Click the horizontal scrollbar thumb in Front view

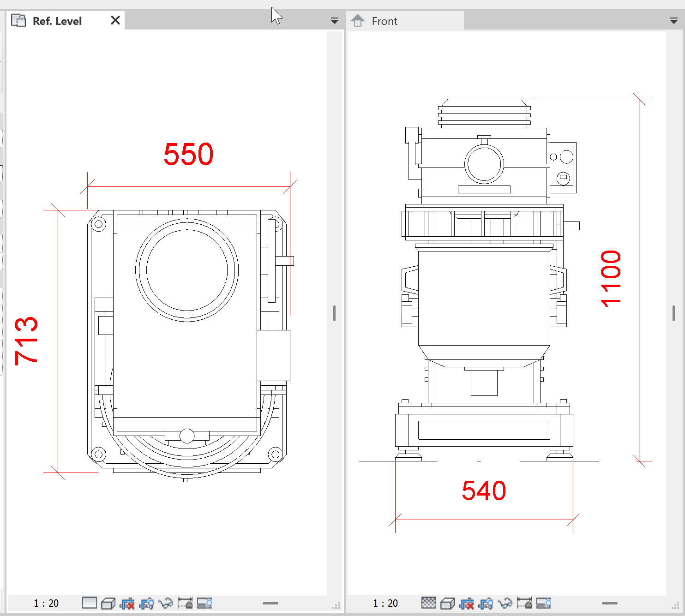point(610,603)
